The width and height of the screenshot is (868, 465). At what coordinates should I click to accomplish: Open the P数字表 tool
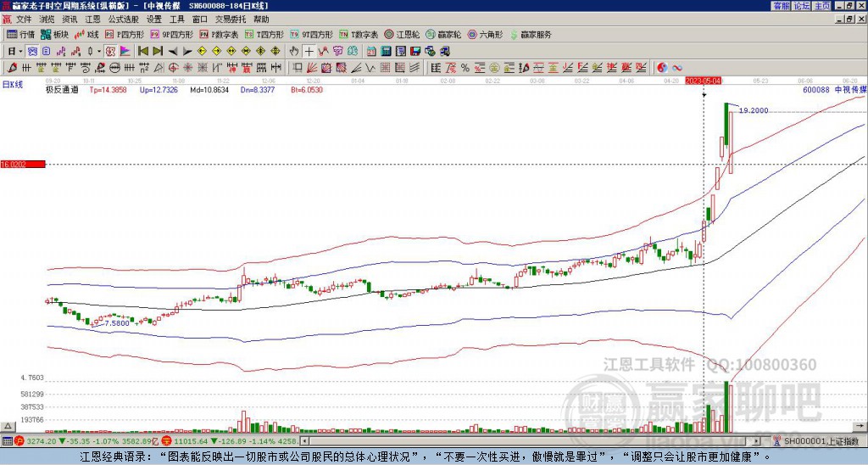click(220, 34)
